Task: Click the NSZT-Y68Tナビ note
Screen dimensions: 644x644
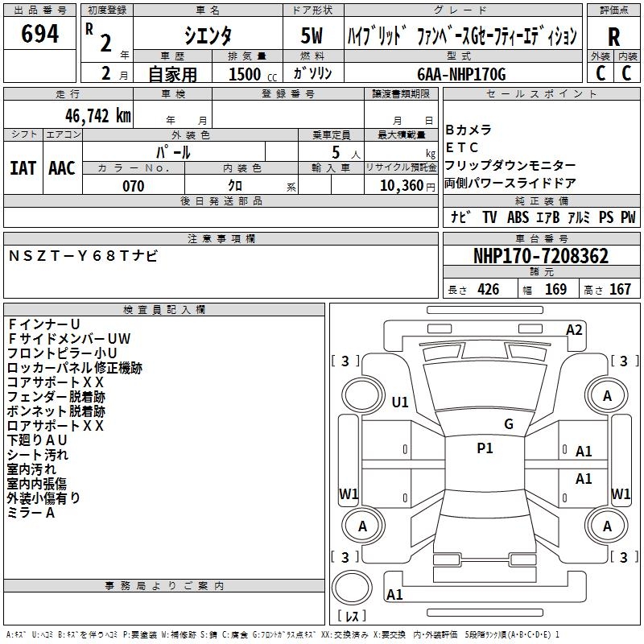Action: (84, 256)
